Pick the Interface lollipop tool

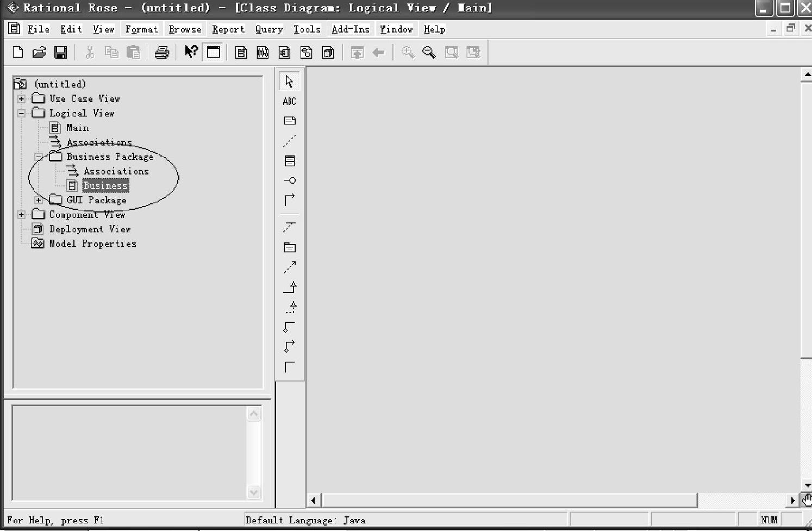pos(290,180)
